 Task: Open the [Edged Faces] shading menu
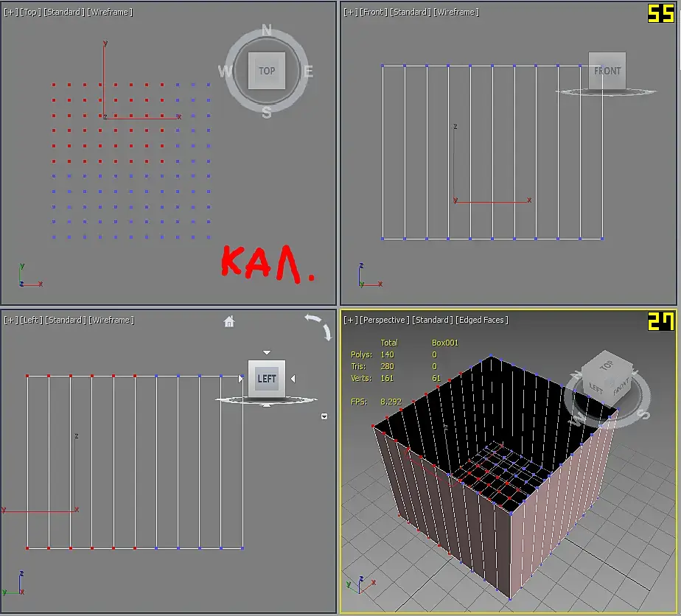pos(482,320)
